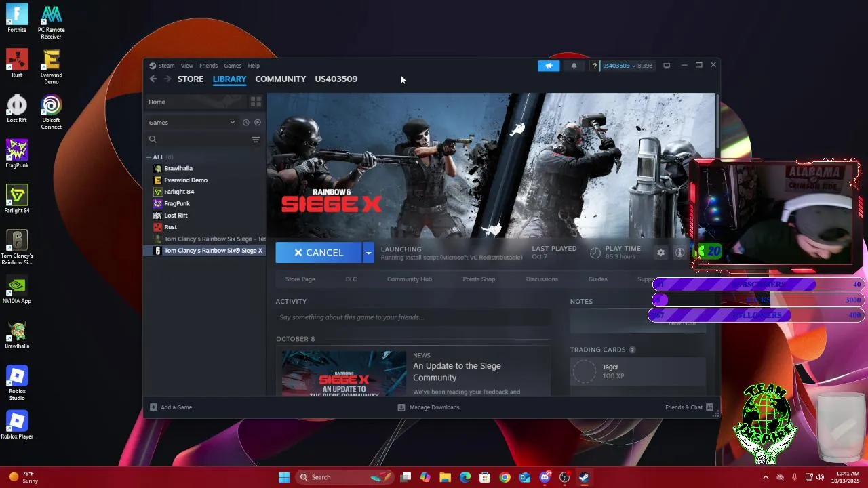Image resolution: width=868 pixels, height=488 pixels.
Task: Open Roblox Studio desktop icon
Action: click(x=17, y=383)
